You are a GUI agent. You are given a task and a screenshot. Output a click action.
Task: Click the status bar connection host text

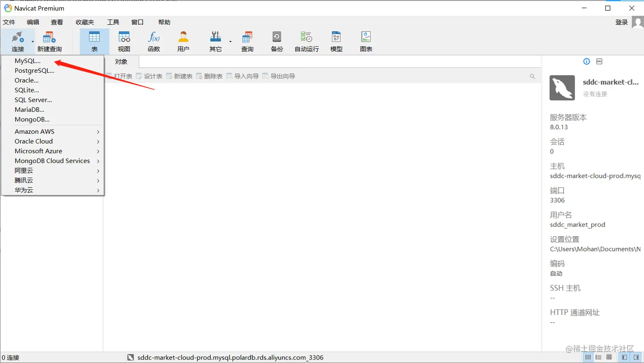point(230,357)
